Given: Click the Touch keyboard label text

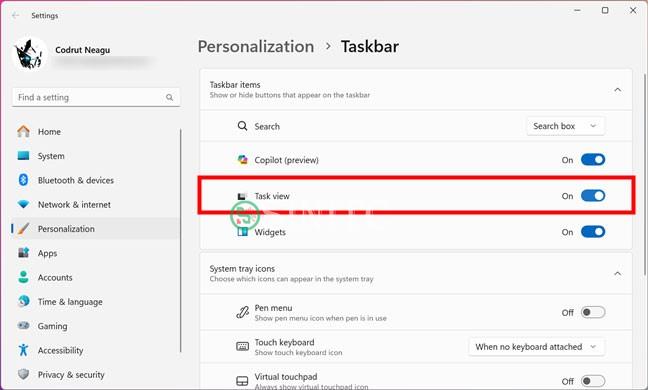Looking at the screenshot, I should (x=284, y=342).
